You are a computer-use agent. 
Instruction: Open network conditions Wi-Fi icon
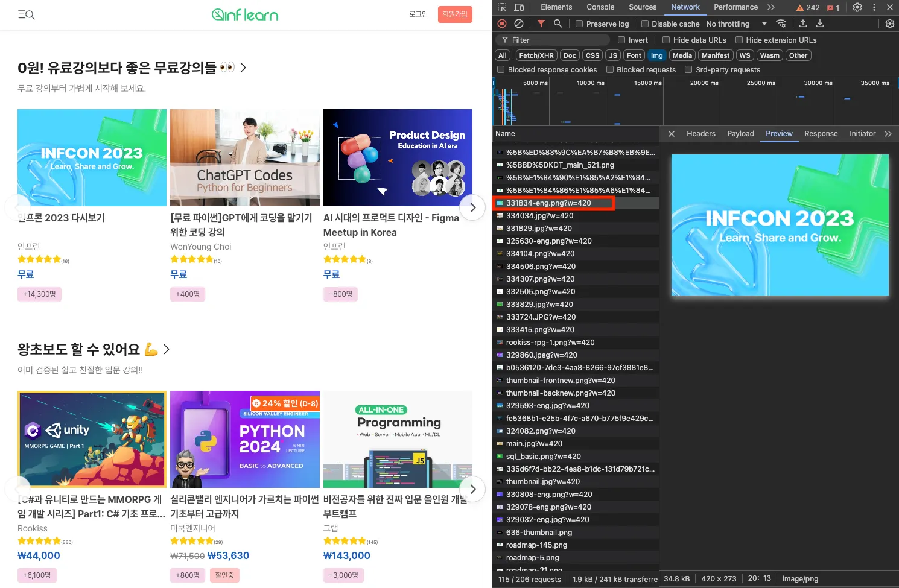[781, 24]
